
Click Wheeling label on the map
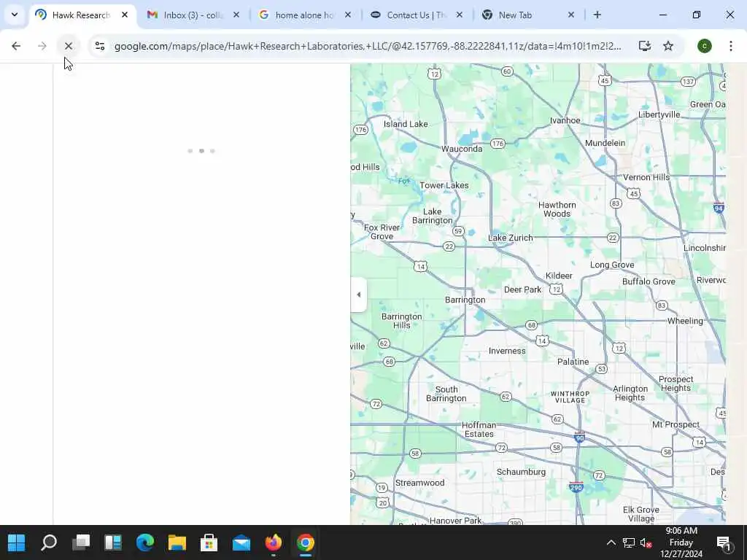tap(685, 321)
